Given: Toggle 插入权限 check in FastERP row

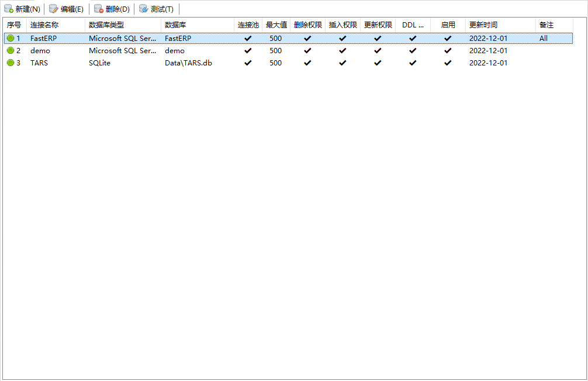Looking at the screenshot, I should tap(343, 38).
